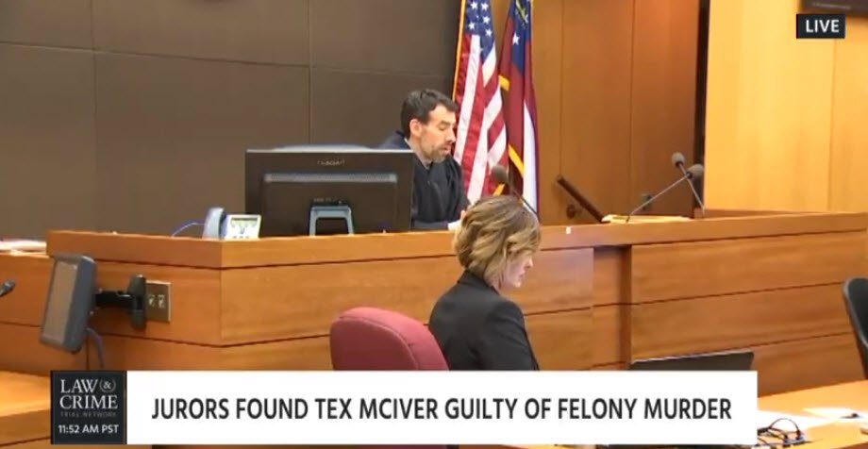The image size is (868, 449).
Task: Click the laptop lid near the bench
Action: 691,361
